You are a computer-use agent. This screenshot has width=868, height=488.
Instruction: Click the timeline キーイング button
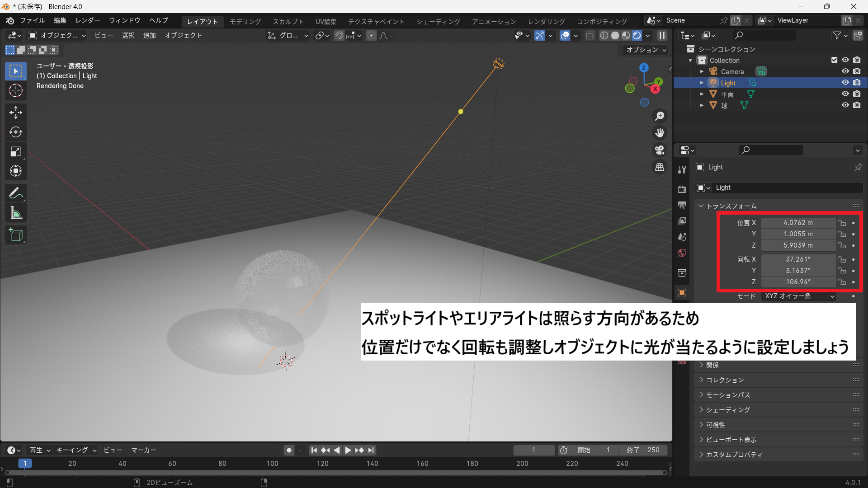click(x=75, y=450)
